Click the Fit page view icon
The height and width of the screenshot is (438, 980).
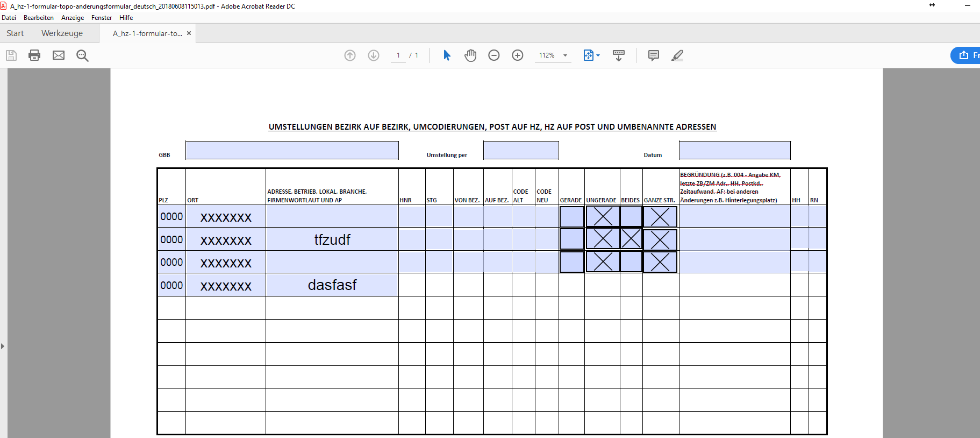tap(589, 55)
